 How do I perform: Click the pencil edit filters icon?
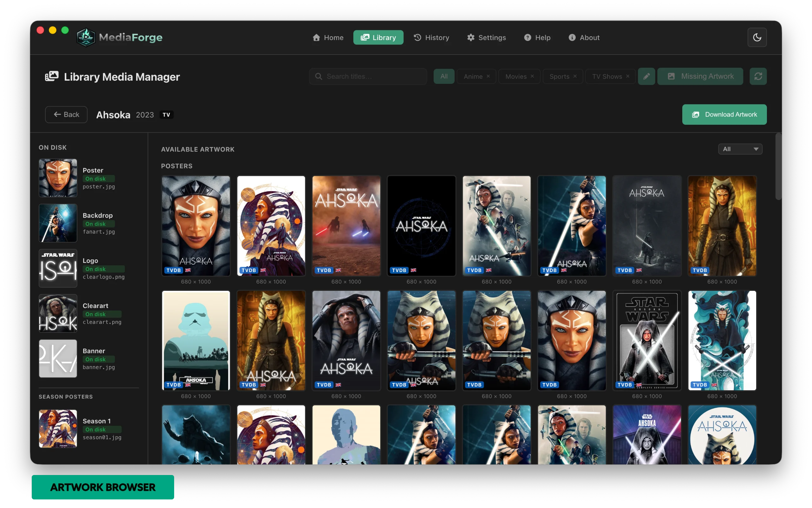646,76
